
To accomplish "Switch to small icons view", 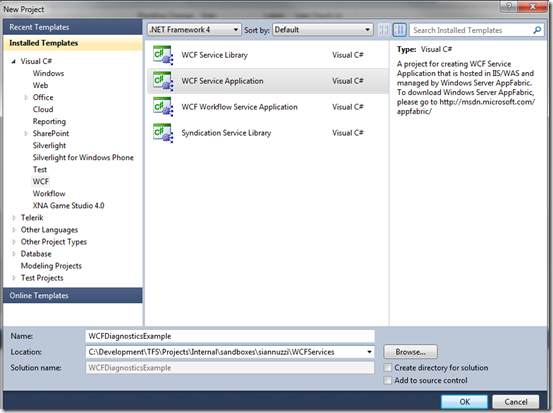I will tap(384, 30).
